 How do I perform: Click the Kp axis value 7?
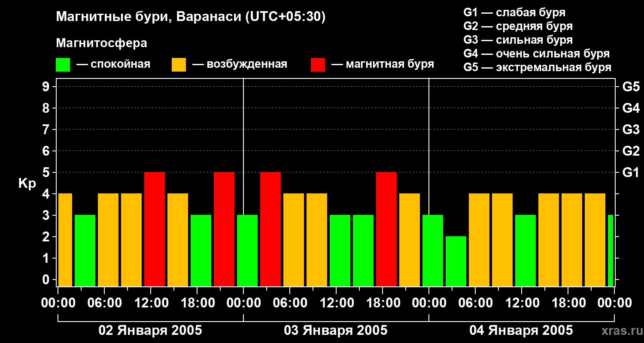tap(47, 129)
